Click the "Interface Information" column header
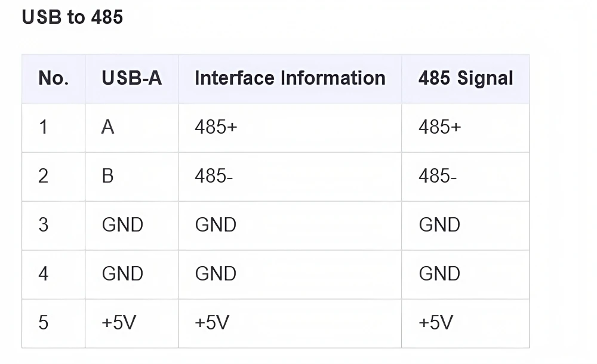597x364 pixels. pyautogui.click(x=290, y=78)
